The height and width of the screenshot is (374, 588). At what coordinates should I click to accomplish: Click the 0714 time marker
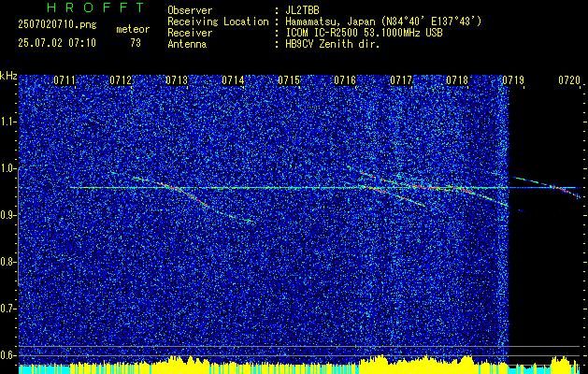tap(233, 80)
